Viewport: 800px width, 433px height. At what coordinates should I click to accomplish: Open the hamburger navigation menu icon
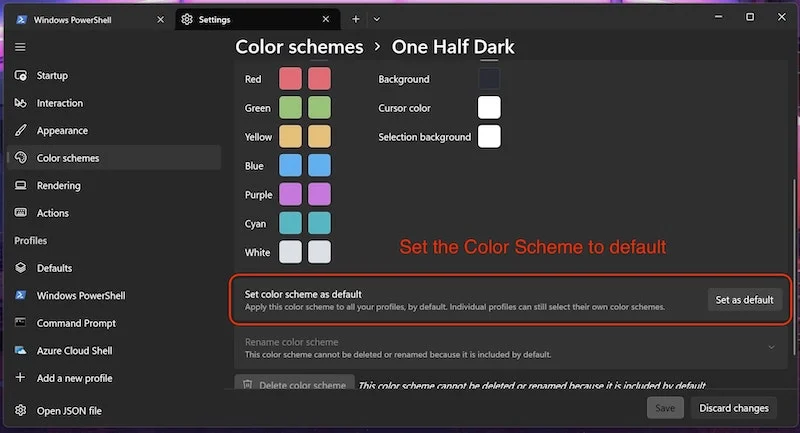point(20,47)
